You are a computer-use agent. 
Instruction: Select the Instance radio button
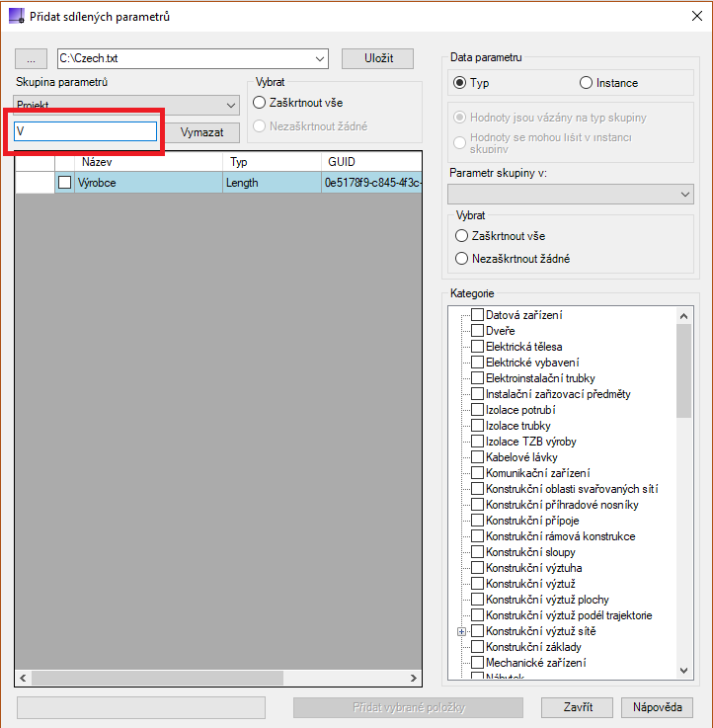pos(586,83)
